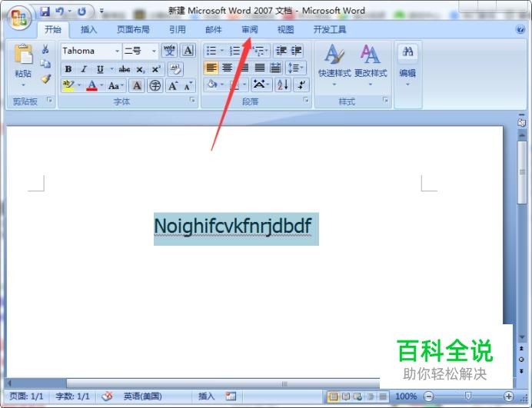Screen dimensions: 532x408
Task: Switch to the 引用 tab
Action: tap(178, 30)
